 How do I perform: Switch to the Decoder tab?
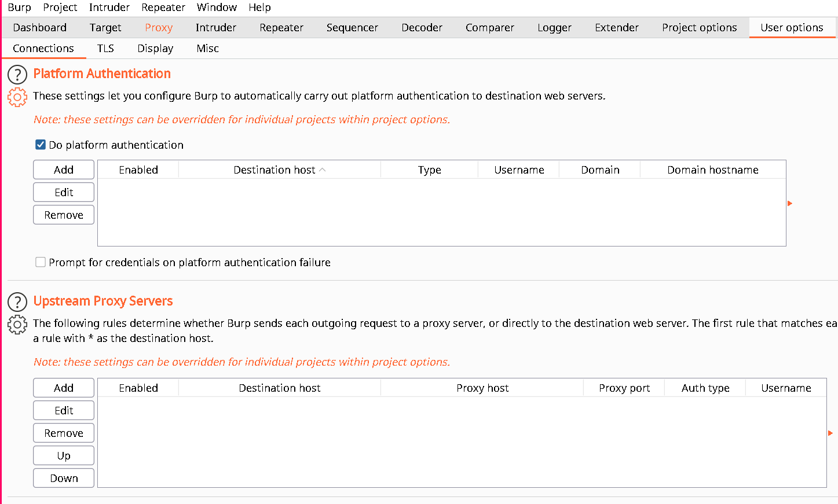(422, 27)
